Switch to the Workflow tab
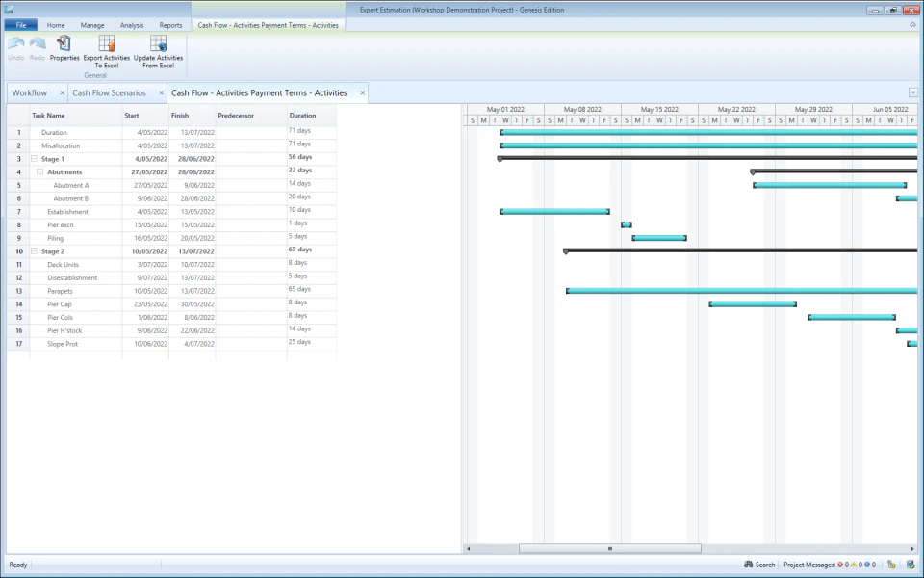The image size is (924, 578). [x=31, y=92]
